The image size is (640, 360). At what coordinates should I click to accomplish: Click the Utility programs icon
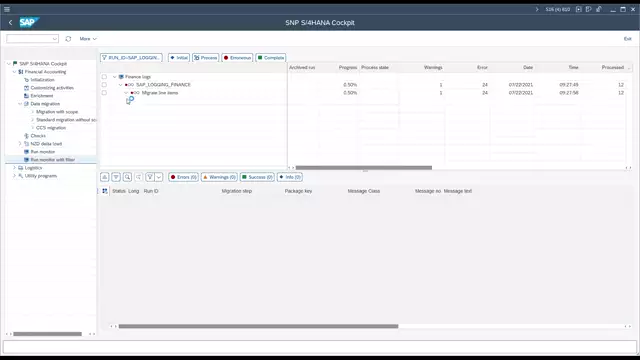click(21, 176)
